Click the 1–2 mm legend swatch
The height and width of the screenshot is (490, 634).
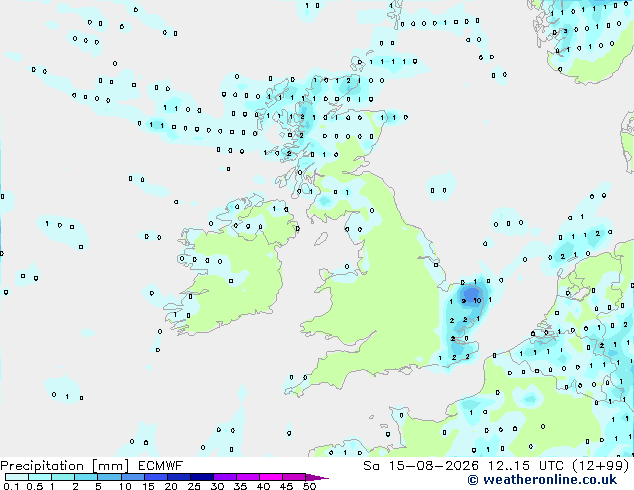[x=63, y=477]
